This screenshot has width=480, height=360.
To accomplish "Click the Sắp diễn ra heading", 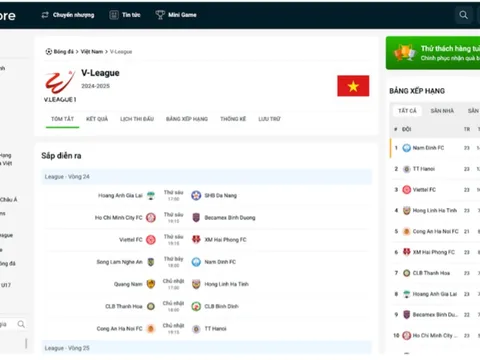I will point(61,156).
